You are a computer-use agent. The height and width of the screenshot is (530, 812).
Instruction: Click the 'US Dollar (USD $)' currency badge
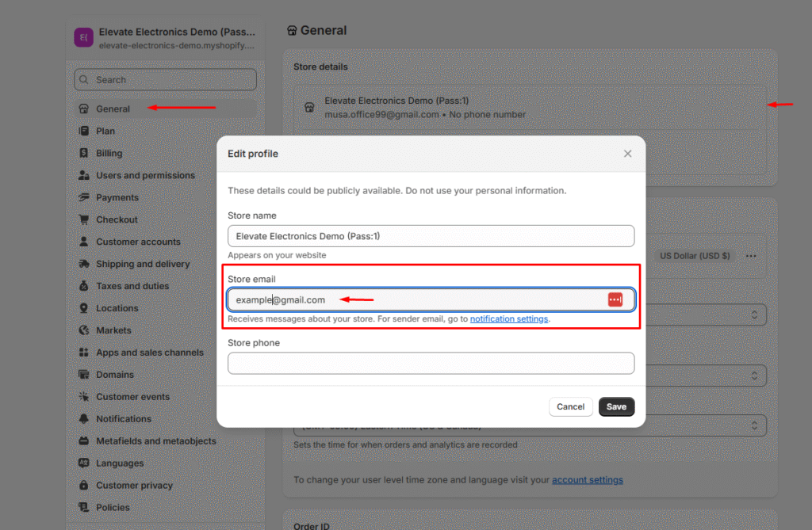[x=695, y=256]
